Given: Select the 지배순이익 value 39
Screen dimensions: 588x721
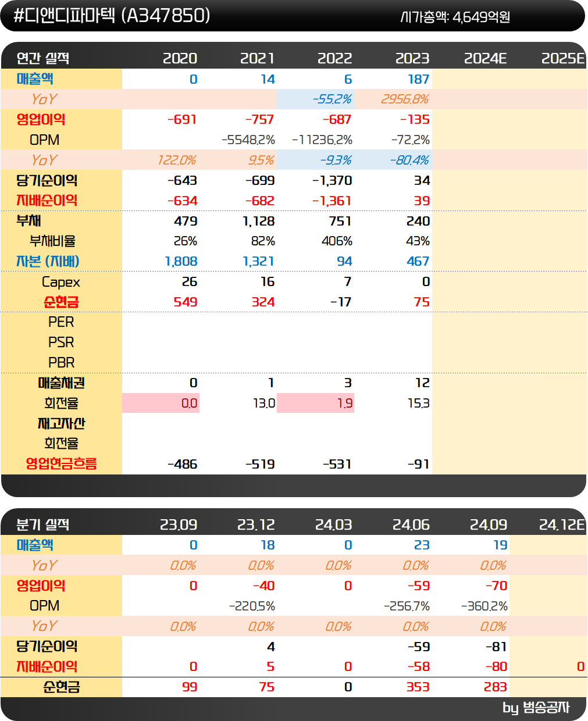Looking at the screenshot, I should point(422,201).
